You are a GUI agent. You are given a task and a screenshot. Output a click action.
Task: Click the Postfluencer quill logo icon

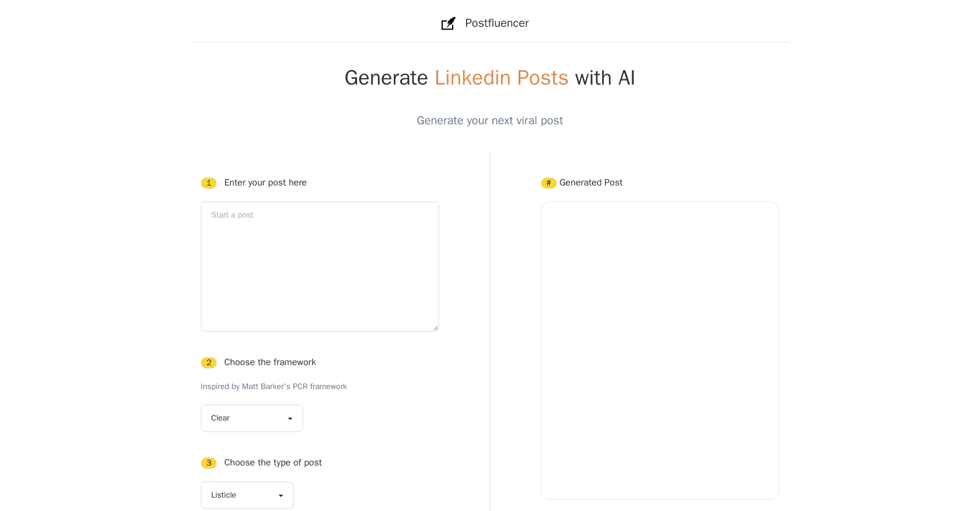(448, 23)
